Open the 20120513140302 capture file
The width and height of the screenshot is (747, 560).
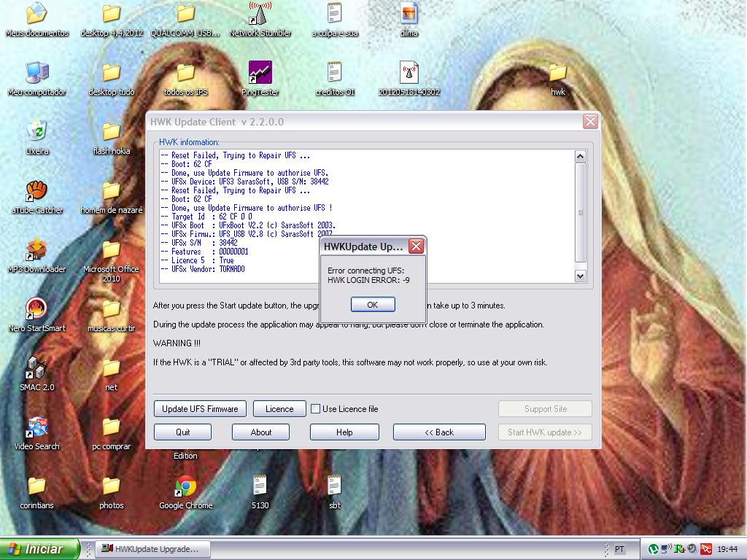point(409,79)
